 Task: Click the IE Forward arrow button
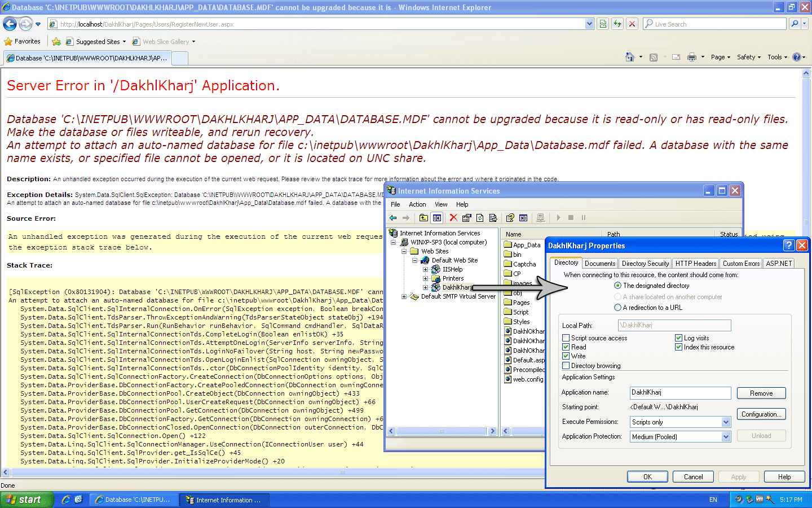tap(25, 24)
